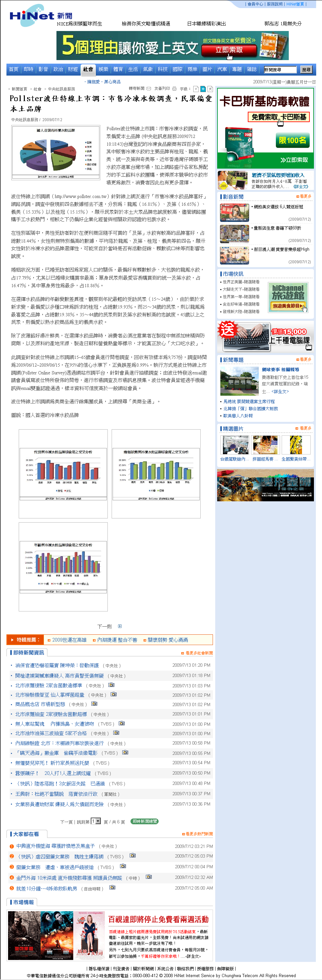Screen dimensions: 322x980
Task: Click camera icon beside 就差10分鐘 headline
Action: click(112, 888)
